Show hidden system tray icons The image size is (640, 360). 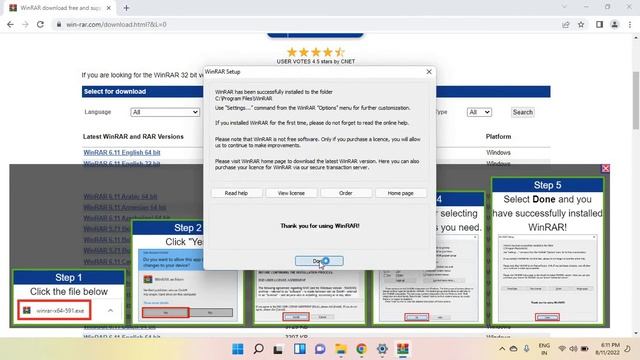pos(502,349)
